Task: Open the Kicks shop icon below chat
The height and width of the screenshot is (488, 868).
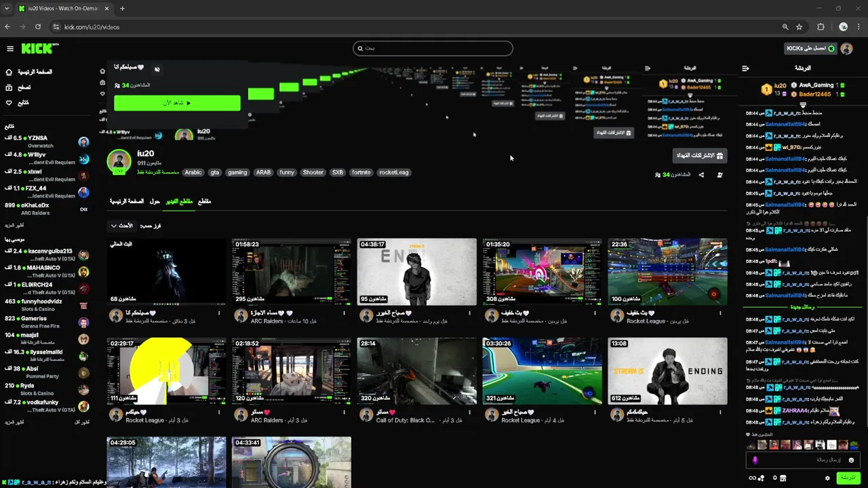Action: pos(783,478)
